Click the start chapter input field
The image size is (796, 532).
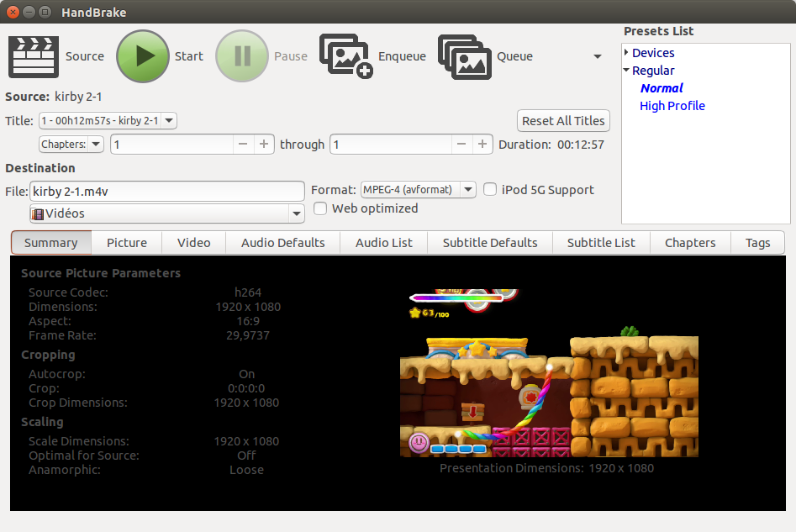coord(172,145)
